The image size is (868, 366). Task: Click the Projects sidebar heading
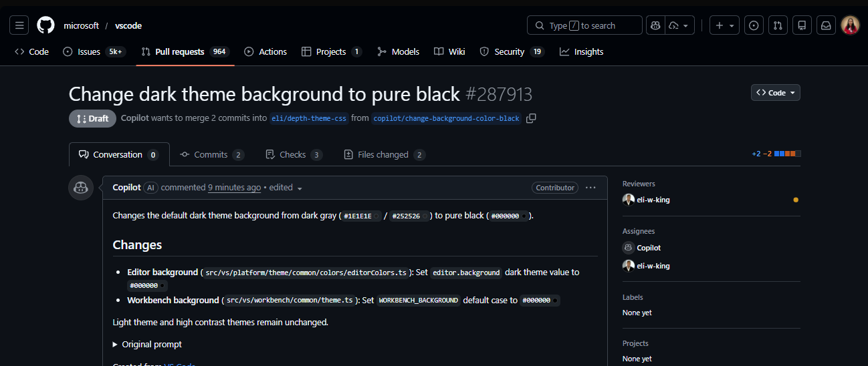(635, 343)
